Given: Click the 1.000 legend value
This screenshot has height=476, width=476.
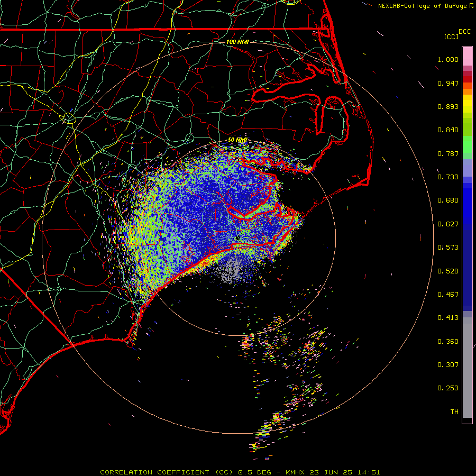Looking at the screenshot, I should click(448, 59).
